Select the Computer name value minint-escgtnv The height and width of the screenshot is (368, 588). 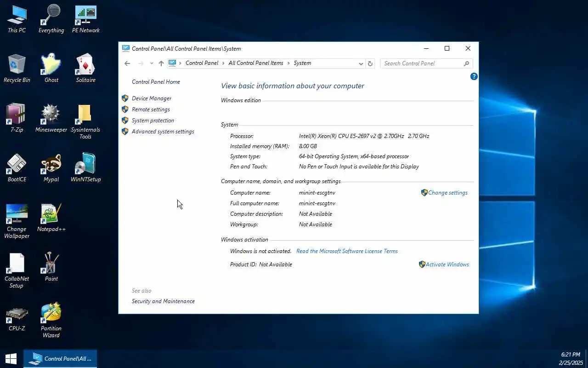[317, 193]
